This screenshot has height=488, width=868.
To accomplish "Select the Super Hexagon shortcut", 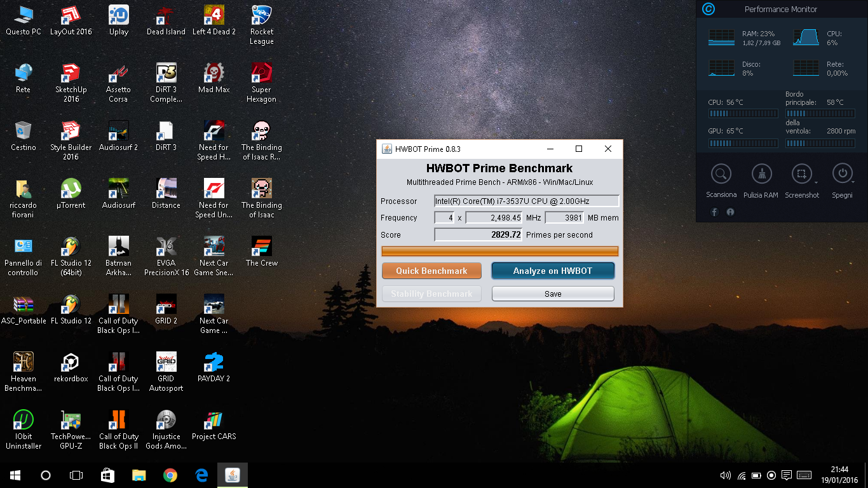I will 261,83.
